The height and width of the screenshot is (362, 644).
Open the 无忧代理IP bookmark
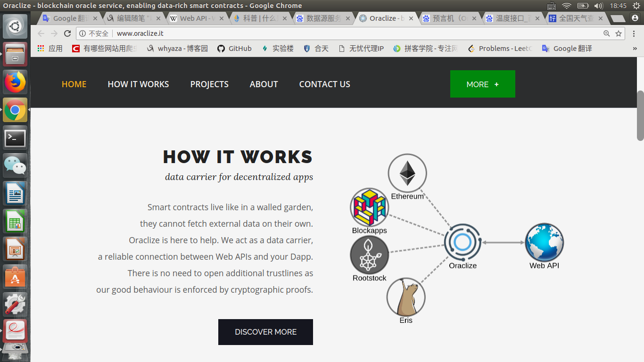tap(361, 49)
